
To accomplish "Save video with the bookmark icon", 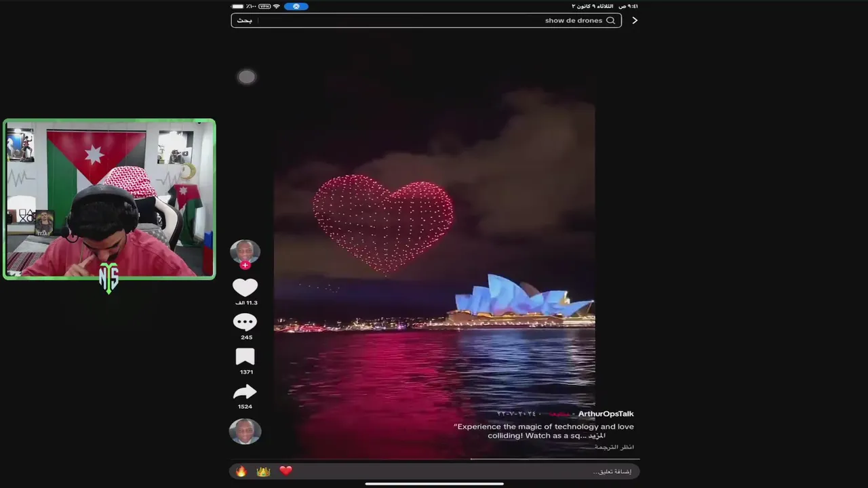I will 245,357.
